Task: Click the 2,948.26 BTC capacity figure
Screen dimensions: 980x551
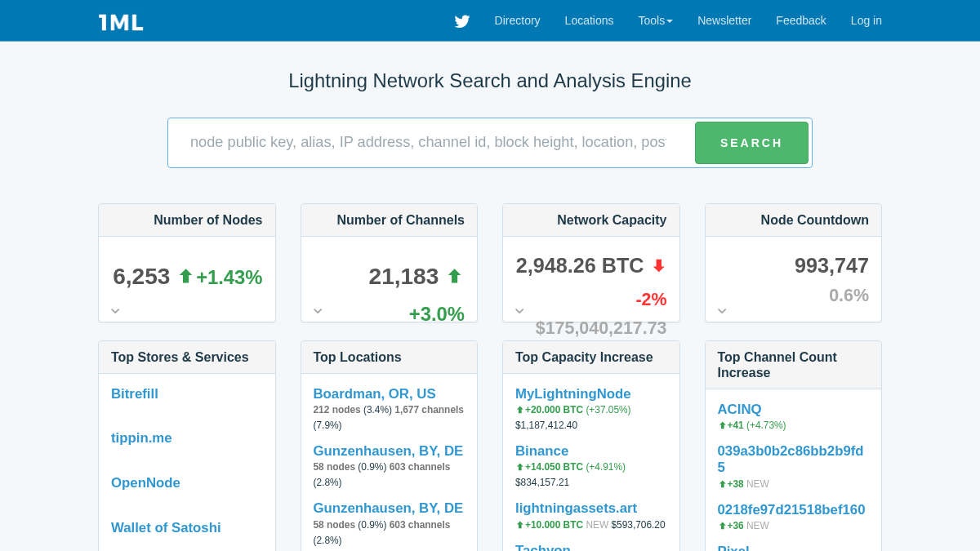Action: click(580, 266)
